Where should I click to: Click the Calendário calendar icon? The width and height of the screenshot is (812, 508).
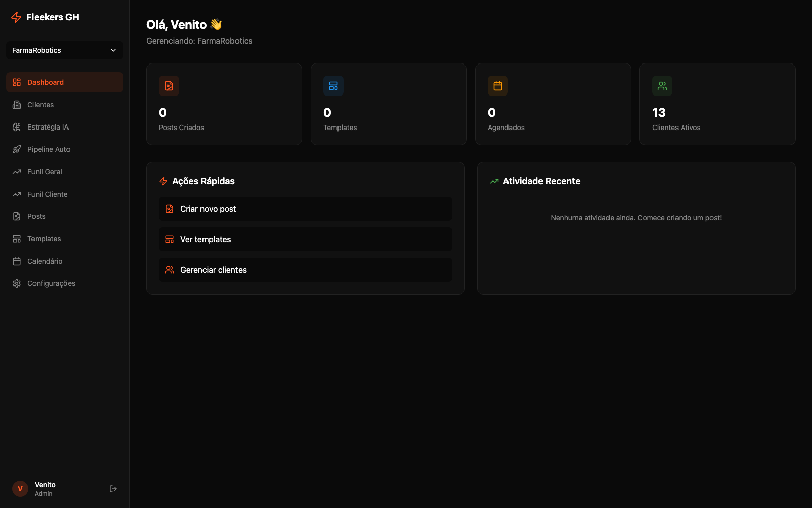pyautogui.click(x=17, y=261)
